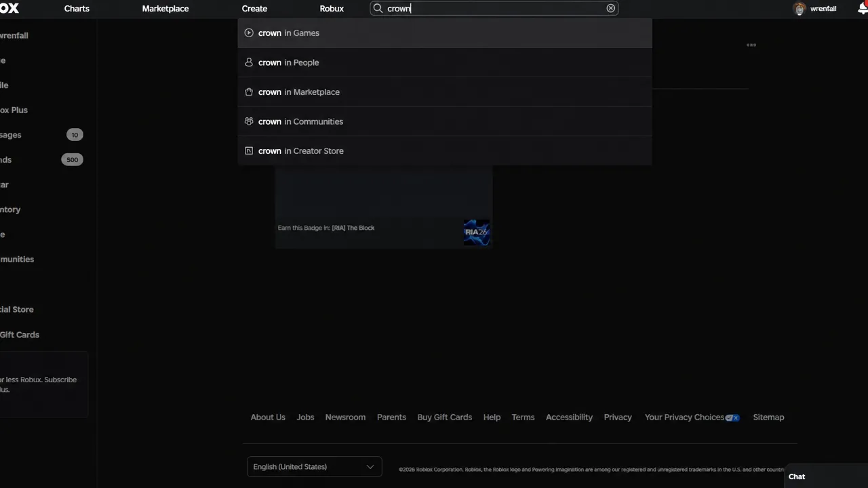868x488 pixels.
Task: Click the Games play icon in suggestions
Action: 249,33
